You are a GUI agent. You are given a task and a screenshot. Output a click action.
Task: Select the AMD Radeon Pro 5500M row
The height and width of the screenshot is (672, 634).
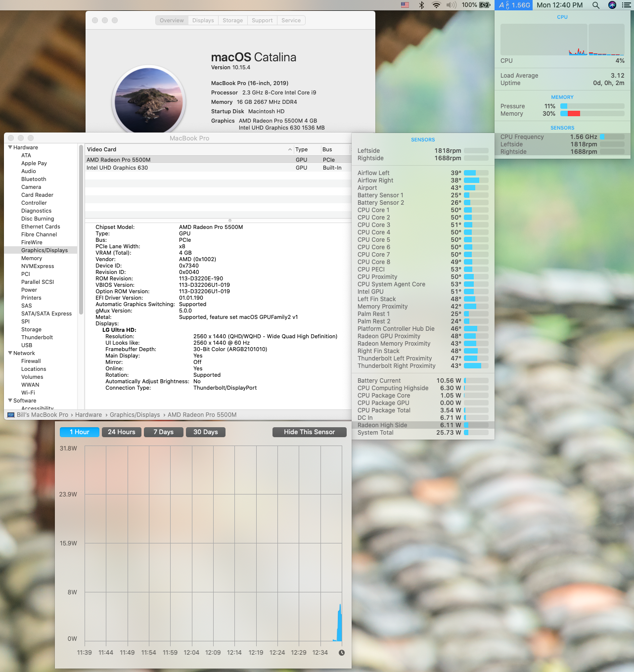[x=218, y=160]
